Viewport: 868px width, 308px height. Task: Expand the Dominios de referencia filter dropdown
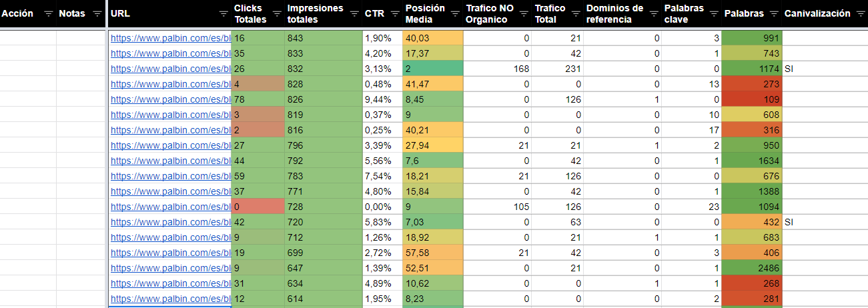654,14
